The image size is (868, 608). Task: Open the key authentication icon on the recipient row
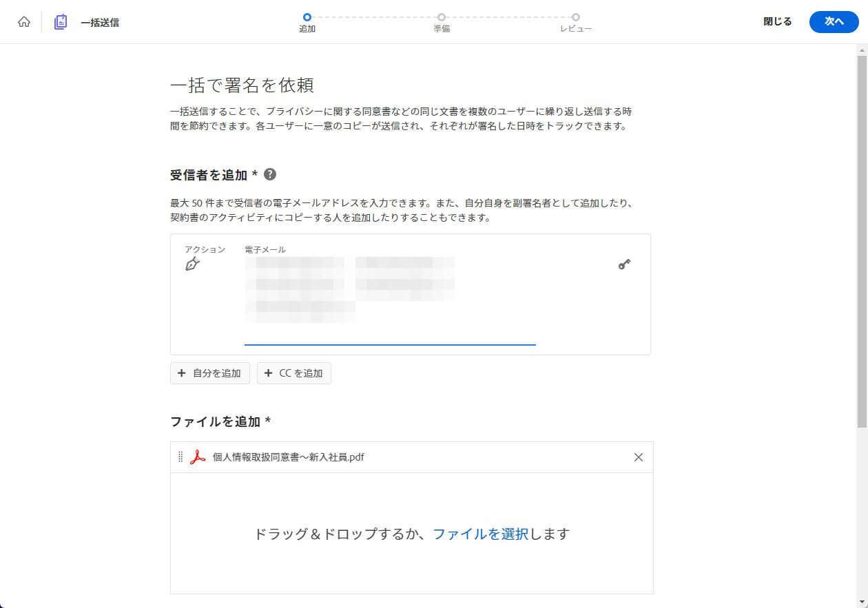[624, 263]
